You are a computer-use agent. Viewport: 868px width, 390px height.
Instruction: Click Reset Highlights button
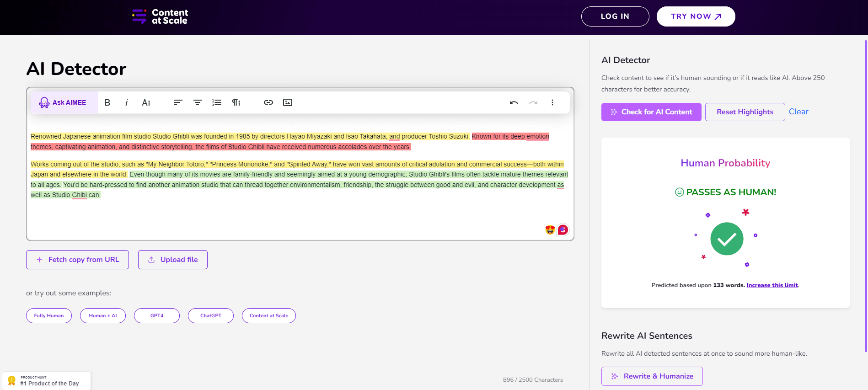coord(745,112)
